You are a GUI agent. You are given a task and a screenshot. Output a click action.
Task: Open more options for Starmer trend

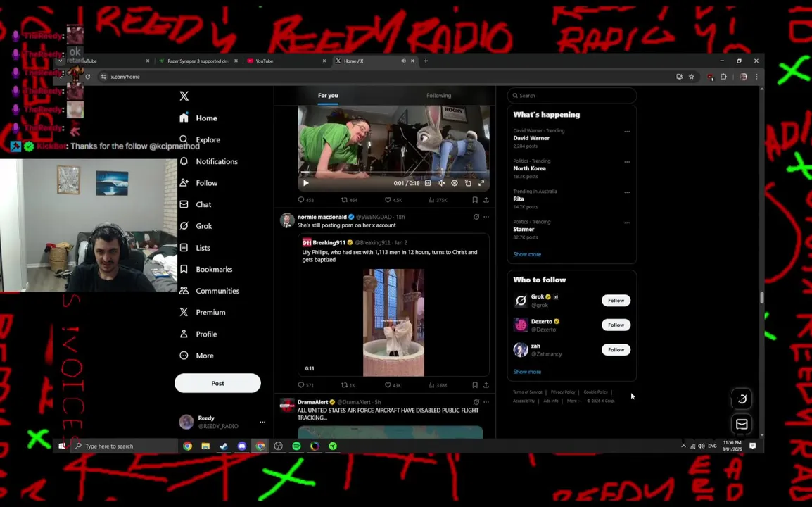click(627, 223)
